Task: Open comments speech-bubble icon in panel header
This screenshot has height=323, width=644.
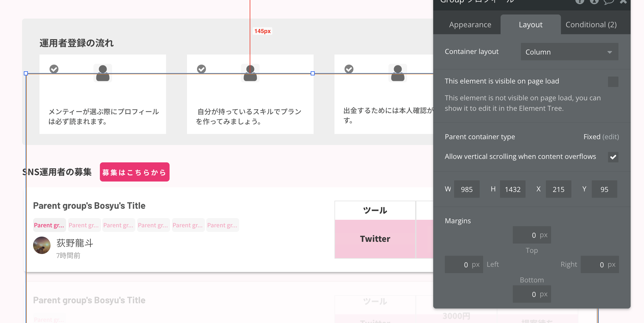Action: pyautogui.click(x=609, y=2)
